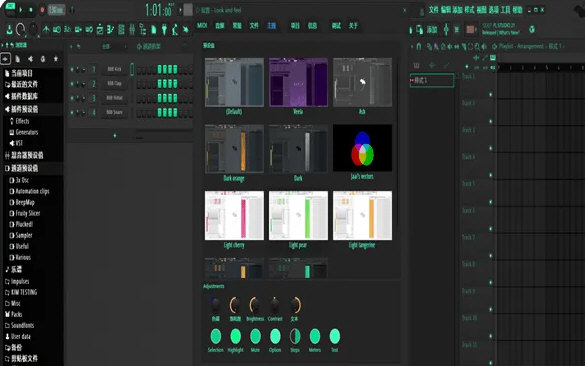
Task: Click the icon left of 添加 button
Action: [419, 30]
